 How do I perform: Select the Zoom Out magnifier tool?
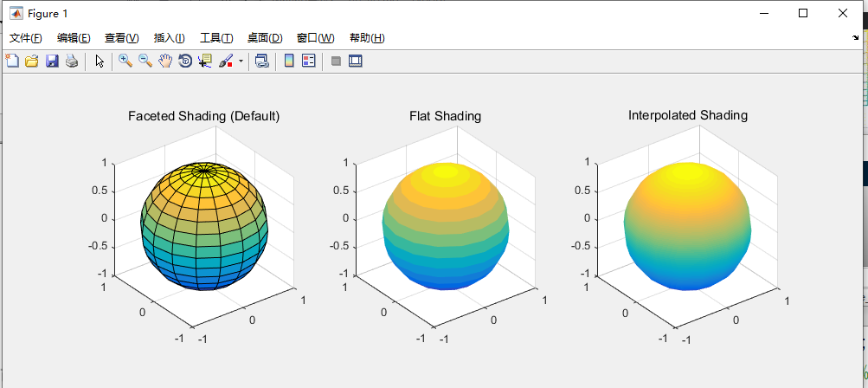[x=145, y=61]
